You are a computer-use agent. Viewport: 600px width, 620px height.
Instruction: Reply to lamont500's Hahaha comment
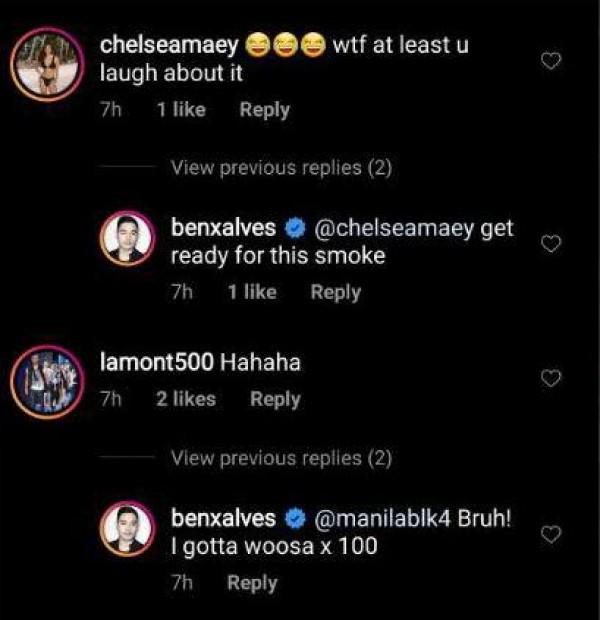(x=275, y=399)
